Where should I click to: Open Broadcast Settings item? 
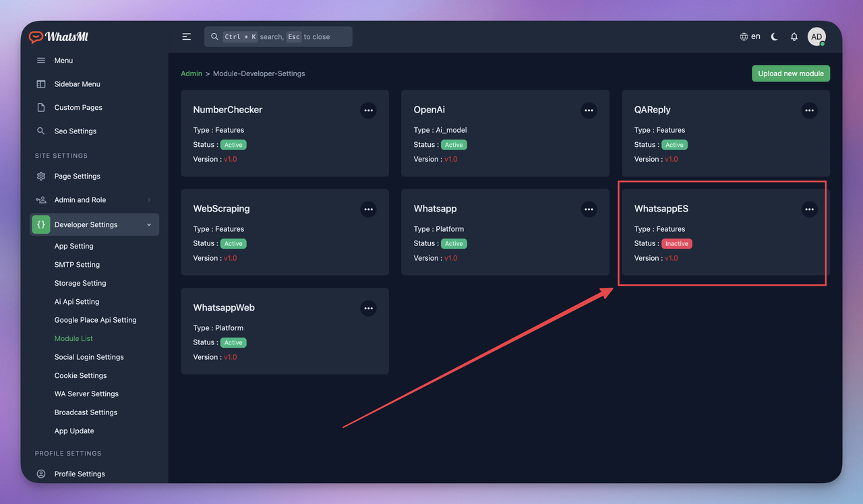pyautogui.click(x=86, y=412)
